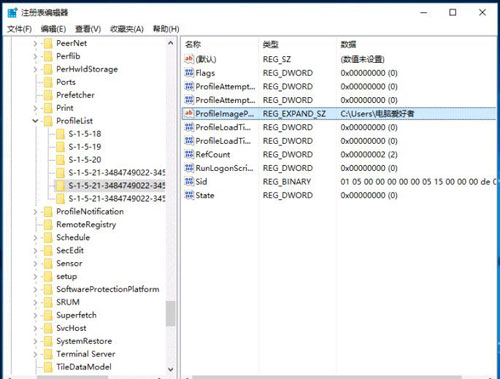500x379 pixels.
Task: Click the RefCount DWORD value icon
Action: tap(189, 154)
